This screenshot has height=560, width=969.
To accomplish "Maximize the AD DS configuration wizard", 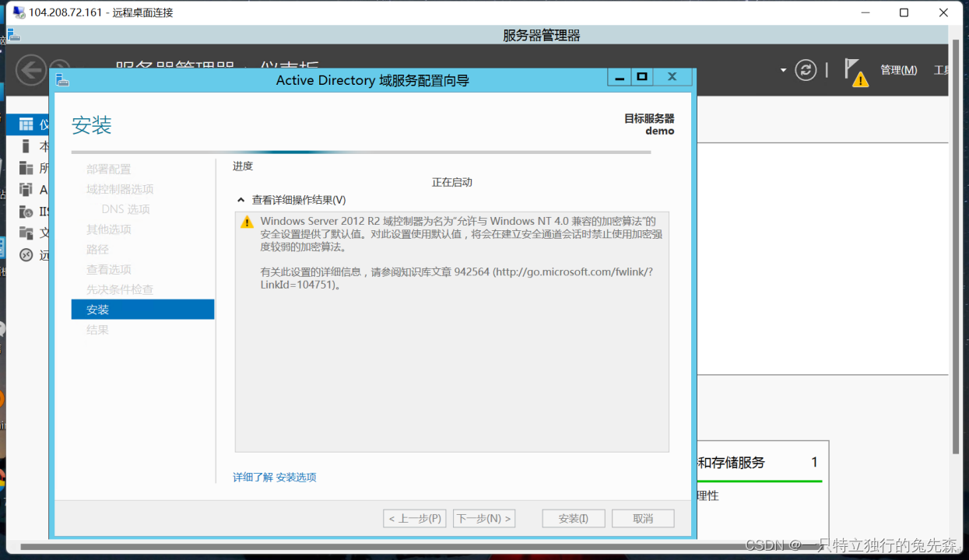I will click(642, 77).
